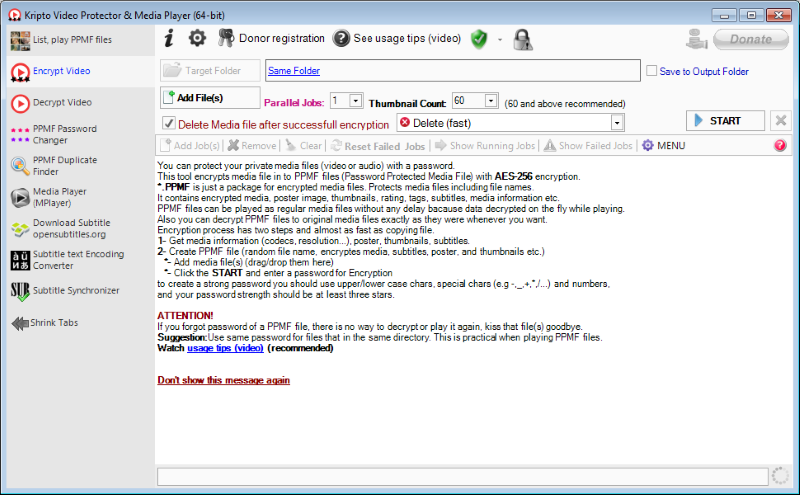Open PPMF Password Changer tab
800x495 pixels.
click(x=80, y=134)
